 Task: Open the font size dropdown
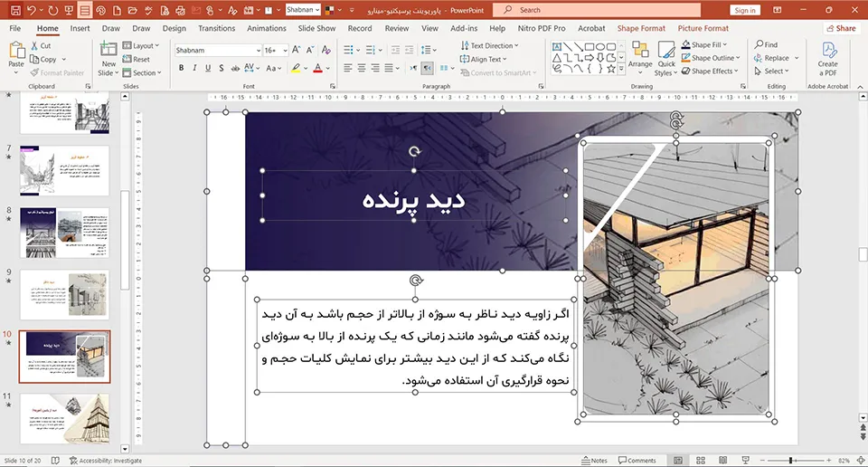point(285,51)
